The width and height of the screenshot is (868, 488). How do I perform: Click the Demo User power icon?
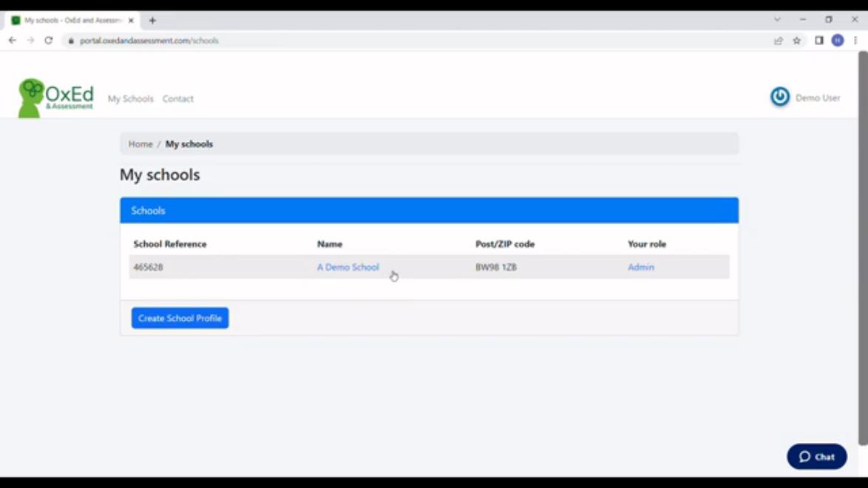pyautogui.click(x=780, y=97)
